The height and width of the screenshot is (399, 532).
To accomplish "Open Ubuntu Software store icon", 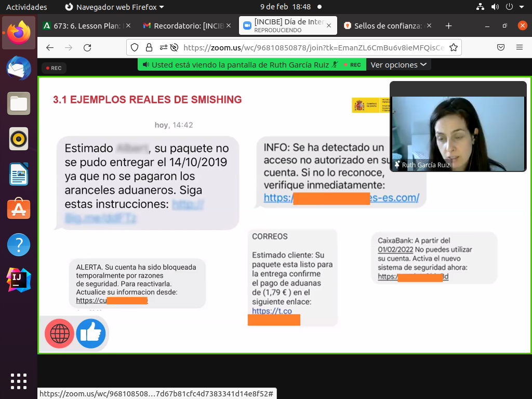I will point(19,209).
